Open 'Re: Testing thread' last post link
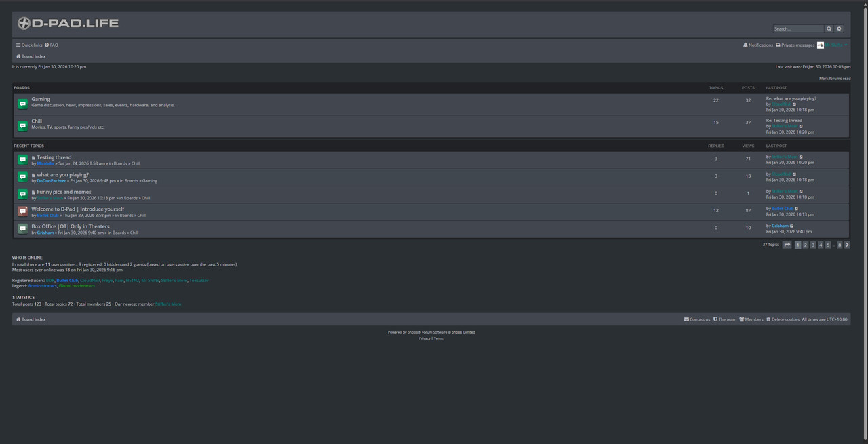Screen dimensions: 868x444 point(784,121)
